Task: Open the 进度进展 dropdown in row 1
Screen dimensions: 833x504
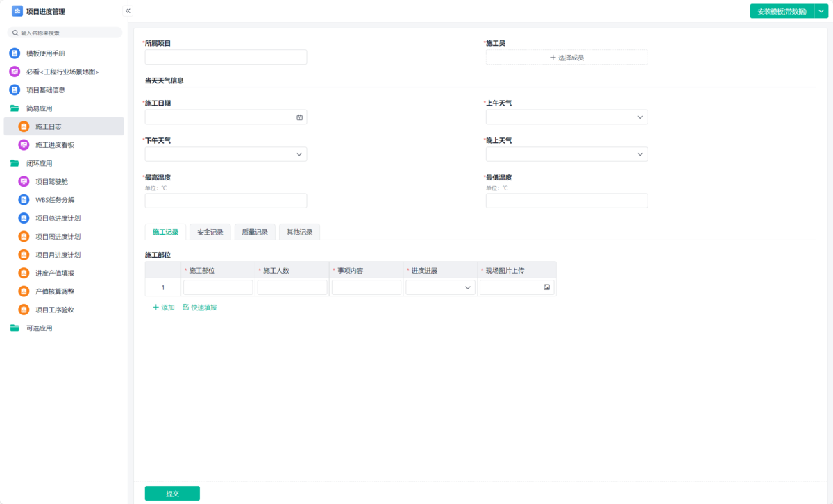Action: point(440,287)
